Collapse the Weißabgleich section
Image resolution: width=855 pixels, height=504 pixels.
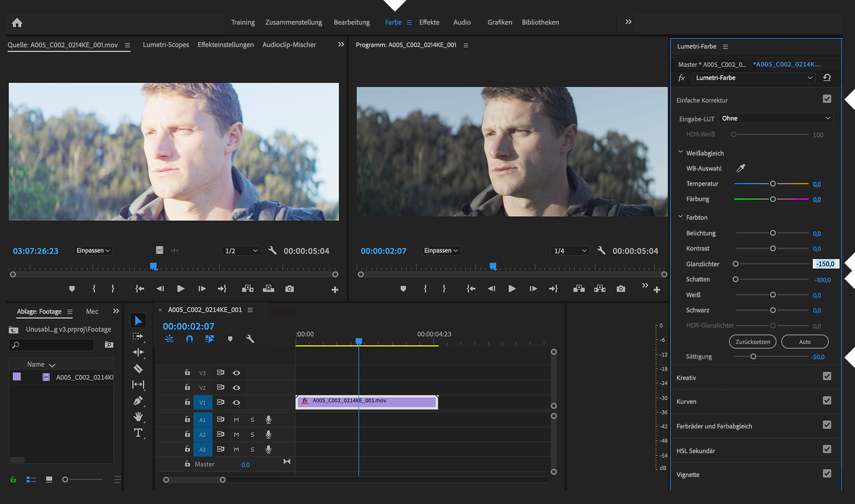[x=680, y=151]
